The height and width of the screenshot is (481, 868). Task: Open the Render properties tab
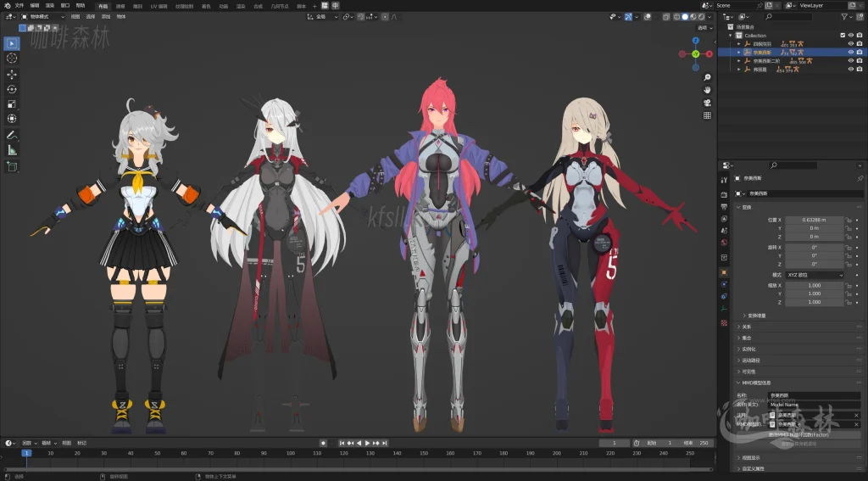click(724, 194)
